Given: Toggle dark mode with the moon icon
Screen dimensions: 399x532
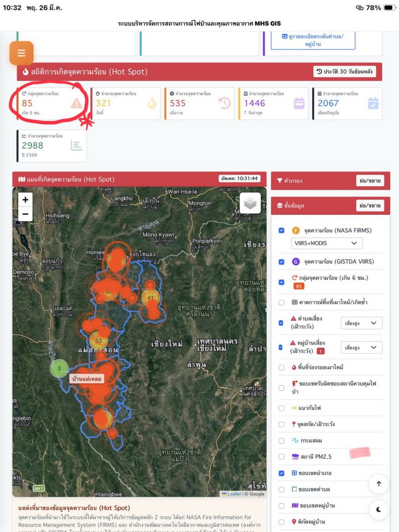Looking at the screenshot, I should click(378, 509).
